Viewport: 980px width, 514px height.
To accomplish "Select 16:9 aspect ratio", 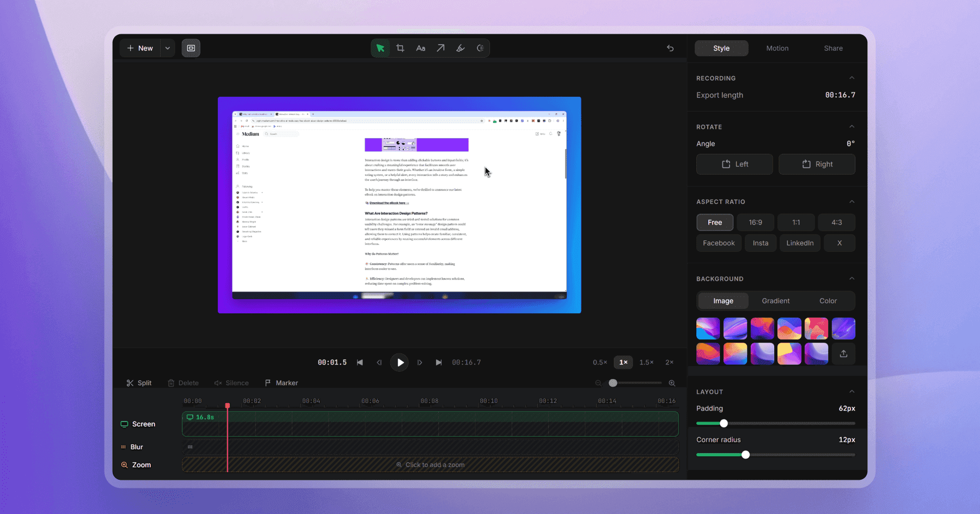I will (755, 222).
